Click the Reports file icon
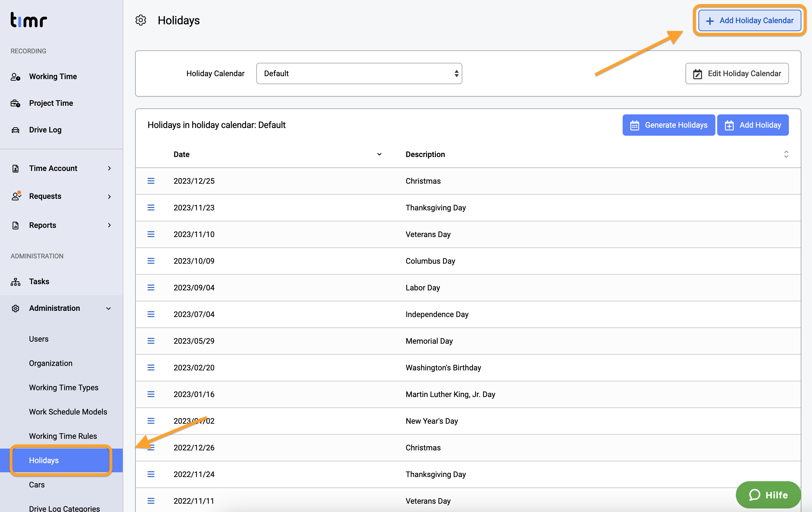The image size is (812, 512). pos(15,225)
